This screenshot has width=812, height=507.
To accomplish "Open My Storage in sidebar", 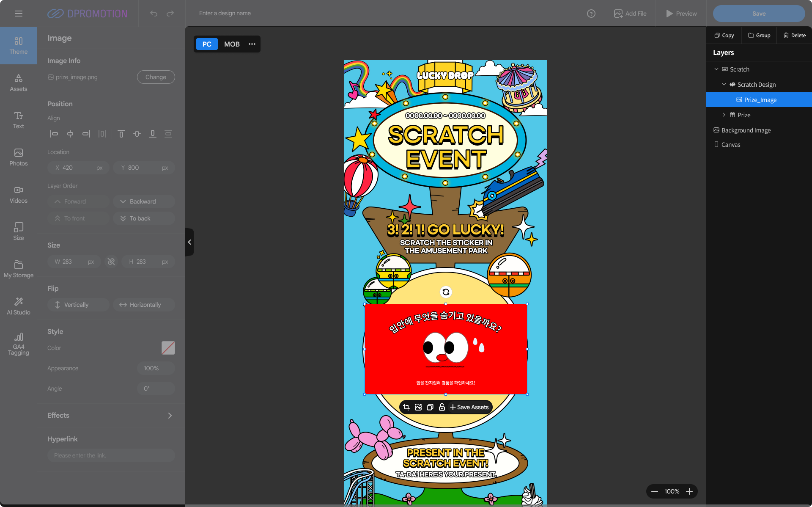I will pos(18,269).
